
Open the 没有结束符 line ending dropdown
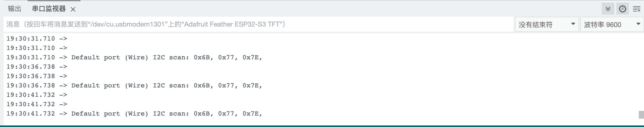547,24
